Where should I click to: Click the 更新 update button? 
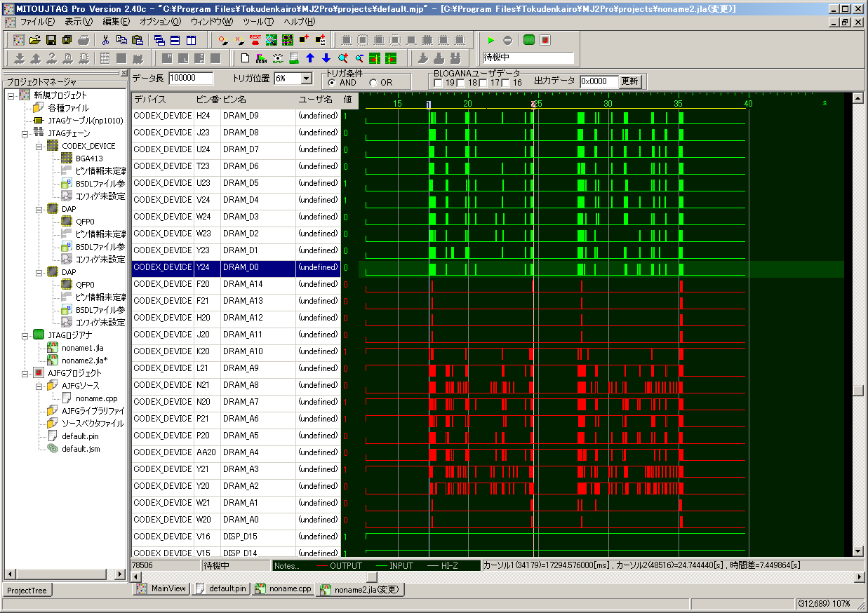[630, 81]
